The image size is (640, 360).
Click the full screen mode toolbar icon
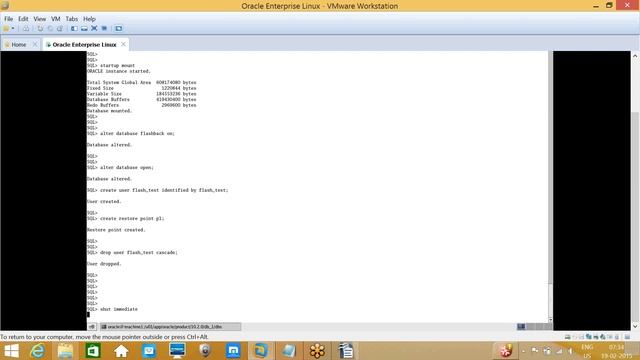click(x=94, y=29)
